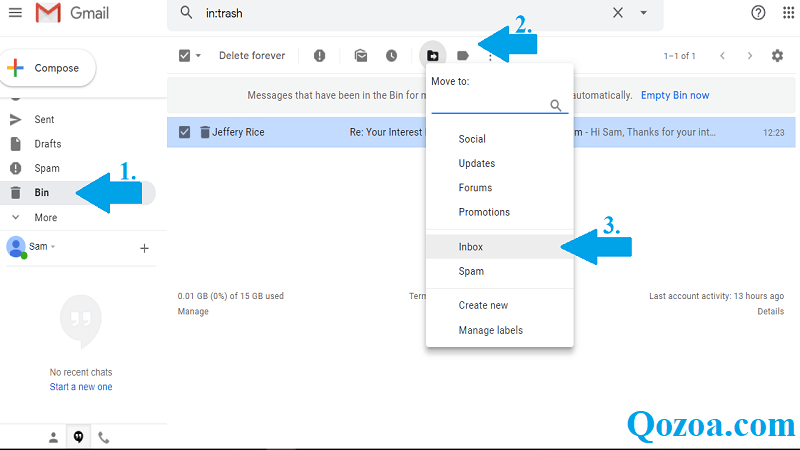
Task: Go to newer messages chevron
Action: 722,56
